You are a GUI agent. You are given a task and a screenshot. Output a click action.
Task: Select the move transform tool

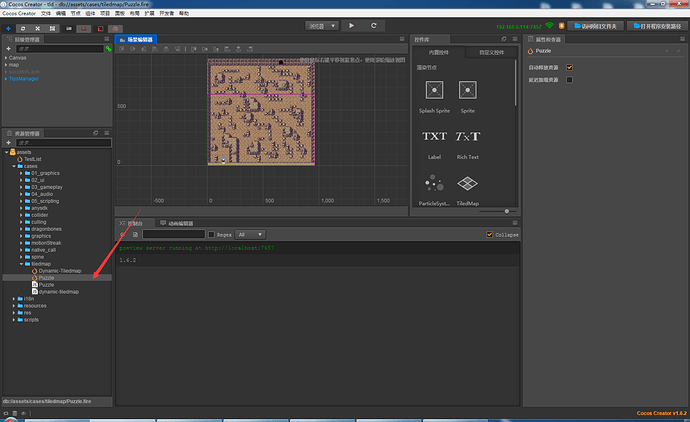coord(9,28)
